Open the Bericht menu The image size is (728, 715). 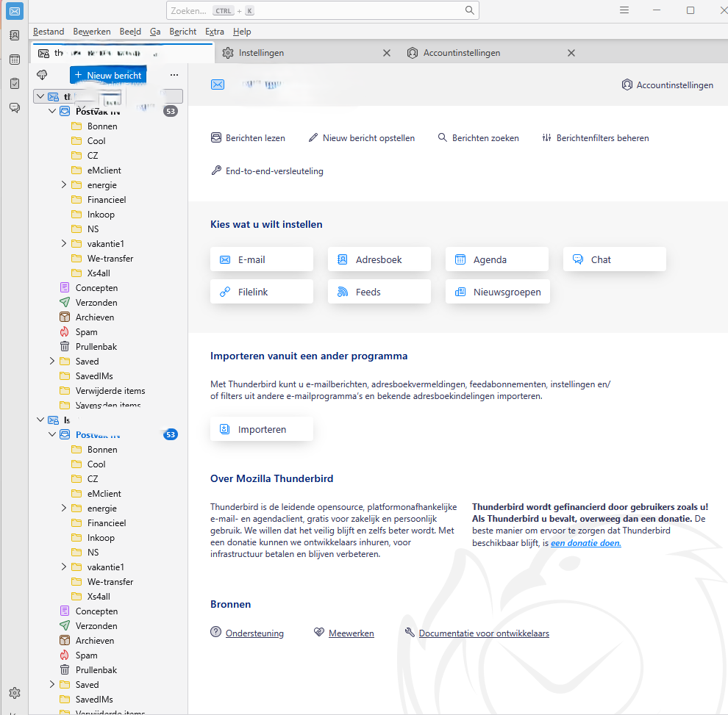[182, 32]
